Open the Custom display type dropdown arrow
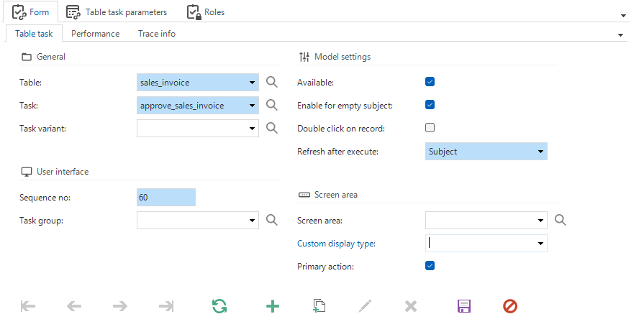Screen dimensions: 644x332 coord(540,244)
